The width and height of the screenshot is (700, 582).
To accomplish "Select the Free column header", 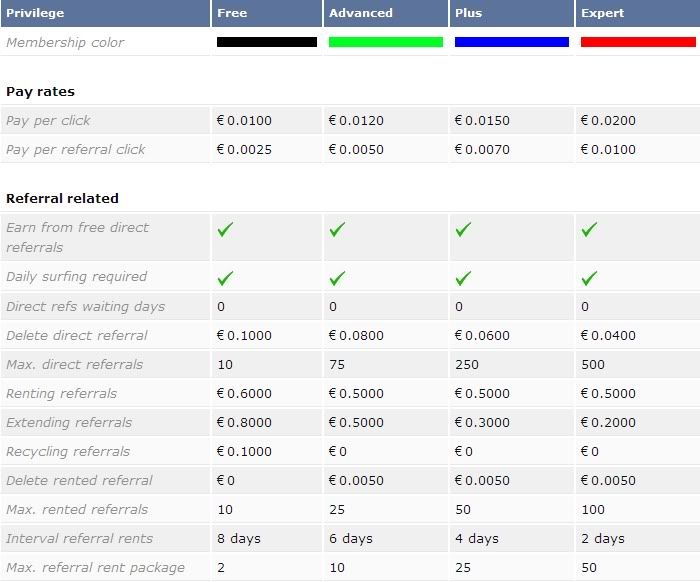I will [232, 13].
